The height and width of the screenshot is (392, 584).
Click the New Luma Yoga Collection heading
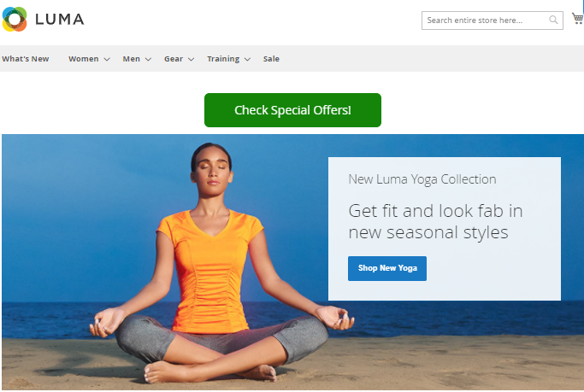click(422, 179)
